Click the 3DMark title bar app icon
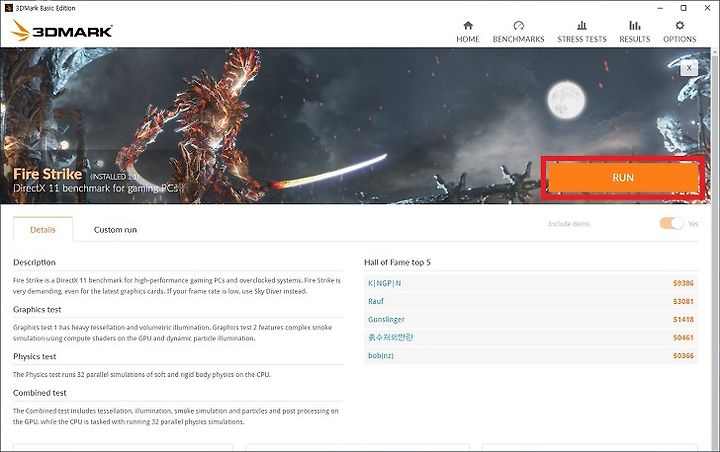The width and height of the screenshot is (720, 452). (x=8, y=8)
